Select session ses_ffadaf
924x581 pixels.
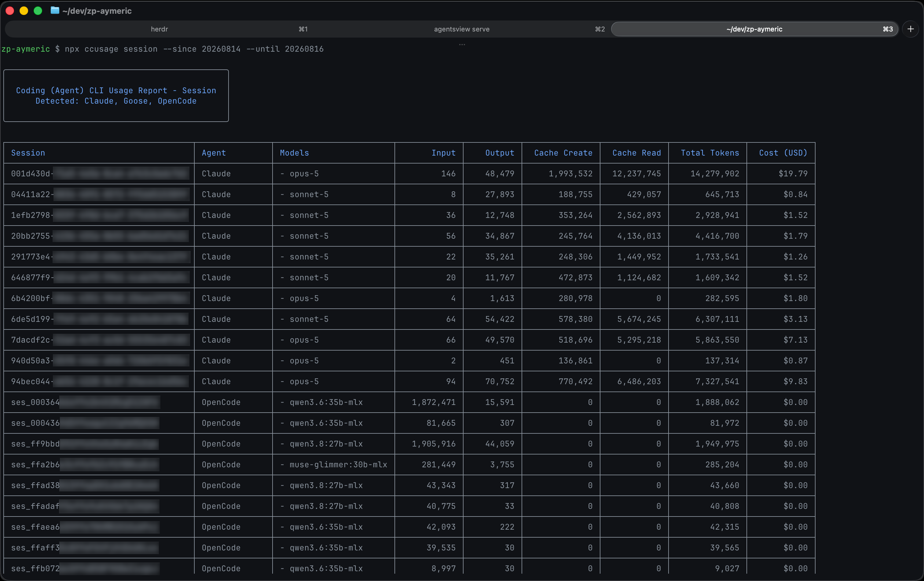point(35,506)
